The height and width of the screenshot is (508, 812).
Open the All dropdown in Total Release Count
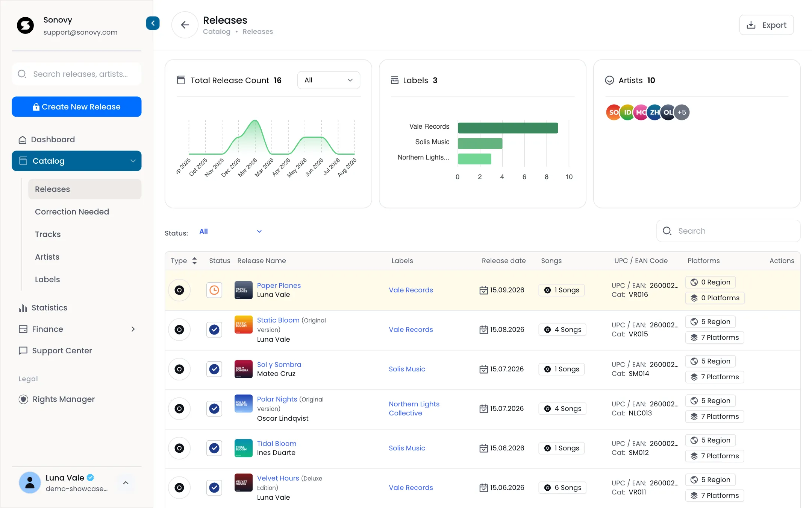click(x=329, y=80)
